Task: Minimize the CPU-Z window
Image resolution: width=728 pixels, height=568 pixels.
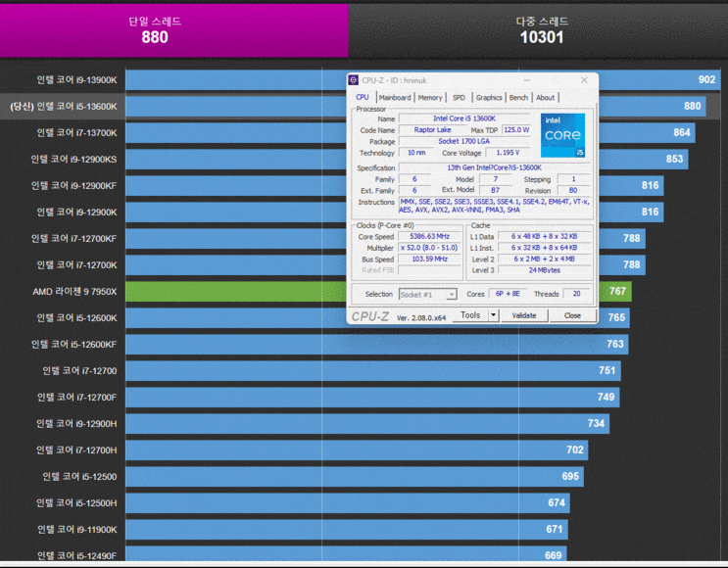Action: click(x=527, y=80)
